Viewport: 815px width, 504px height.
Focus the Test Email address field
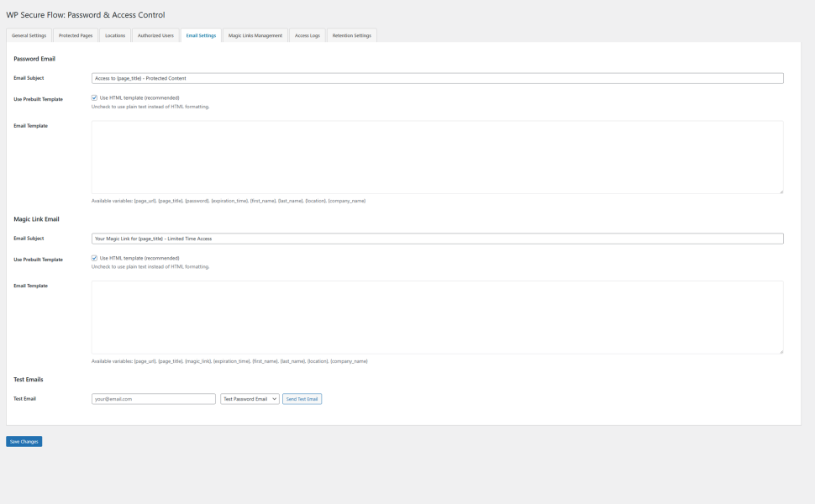[x=153, y=399]
